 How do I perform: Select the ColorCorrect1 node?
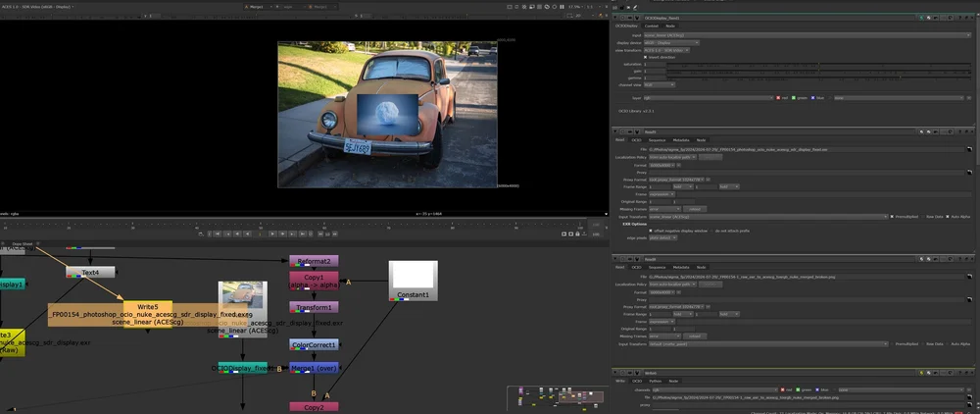314,344
